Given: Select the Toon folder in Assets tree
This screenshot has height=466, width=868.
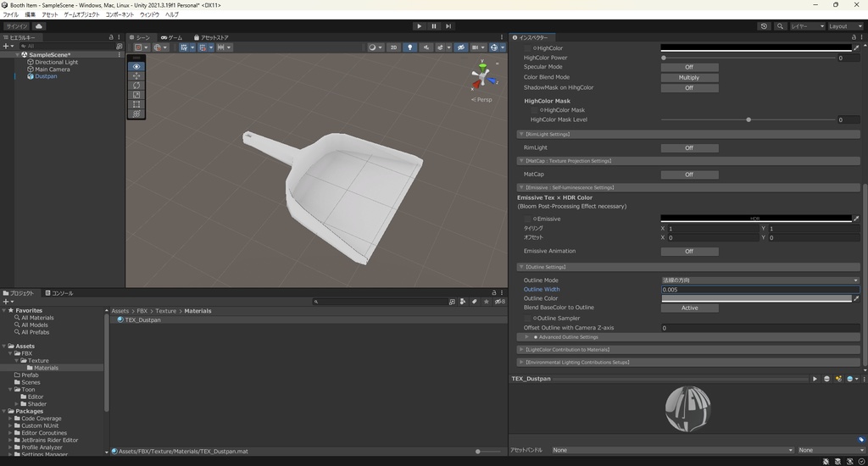Looking at the screenshot, I should [x=28, y=390].
